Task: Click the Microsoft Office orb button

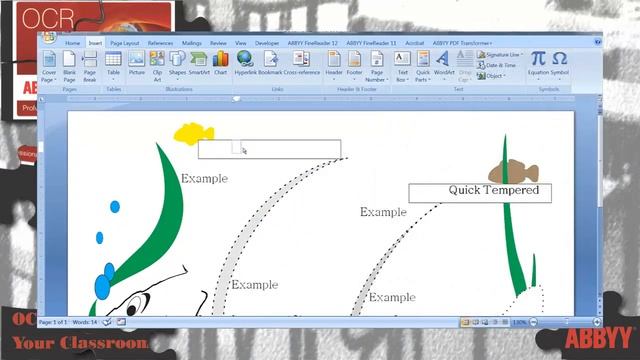Action: 49,37
